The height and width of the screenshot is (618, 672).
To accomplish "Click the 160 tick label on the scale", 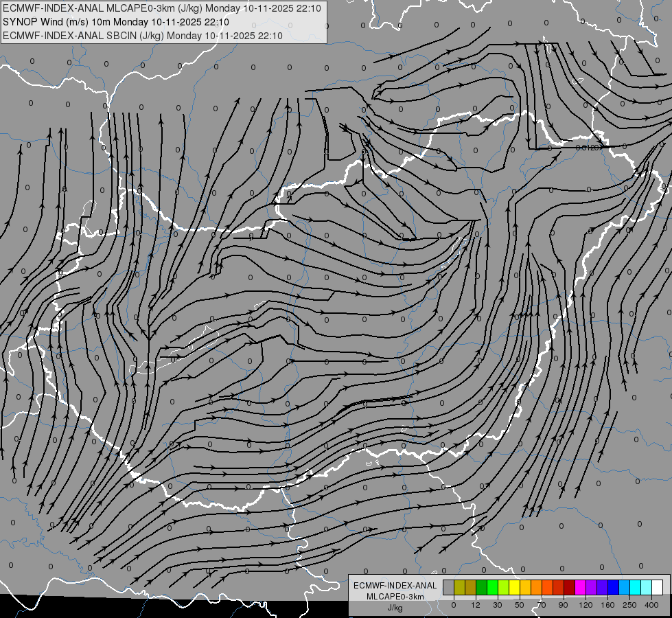I will [607, 605].
